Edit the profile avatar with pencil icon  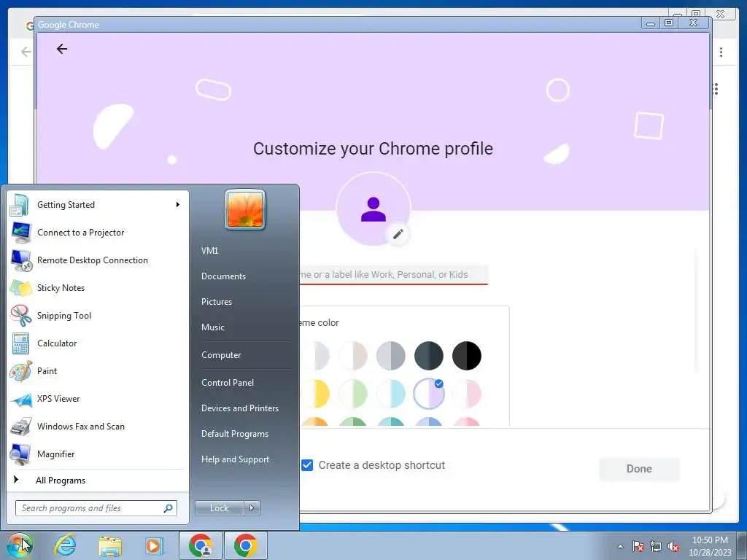tap(398, 234)
